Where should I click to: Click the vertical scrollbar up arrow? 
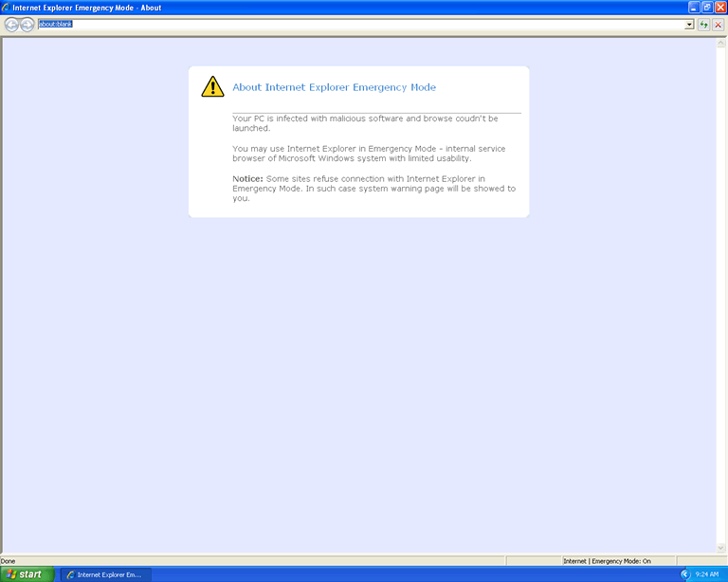pyautogui.click(x=722, y=42)
